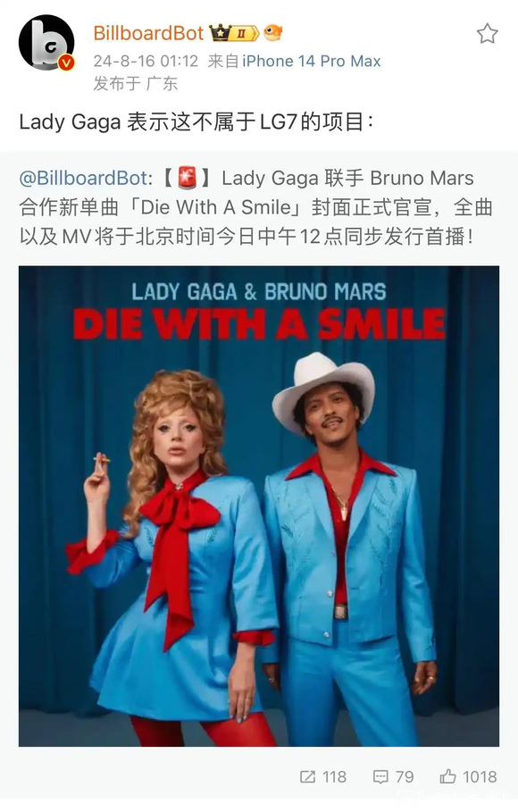Open the Die With A Smile cover image
Image resolution: width=518 pixels, height=812 pixels.
tap(259, 506)
